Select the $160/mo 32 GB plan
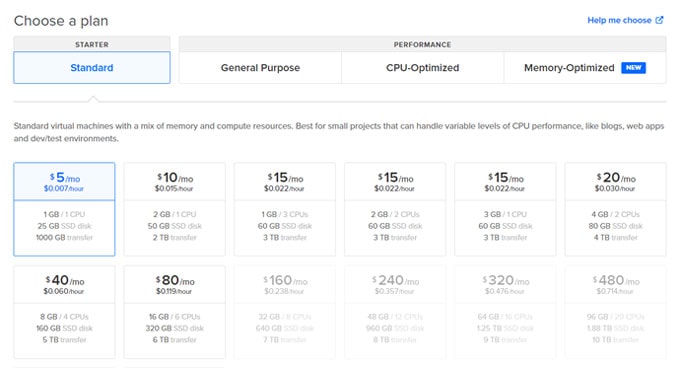This screenshot has height=368, width=680. [x=285, y=312]
